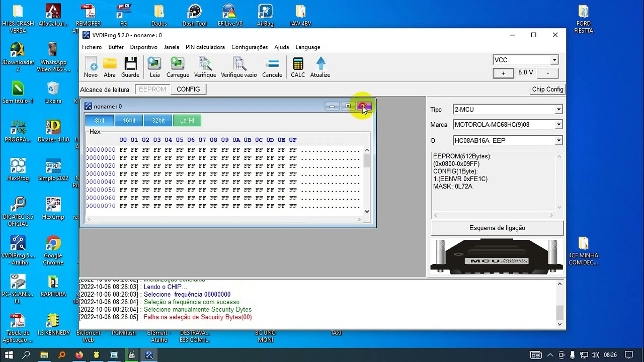Open the Simplo 2022 desktop icon
644x362 pixels.
pyautogui.click(x=53, y=169)
